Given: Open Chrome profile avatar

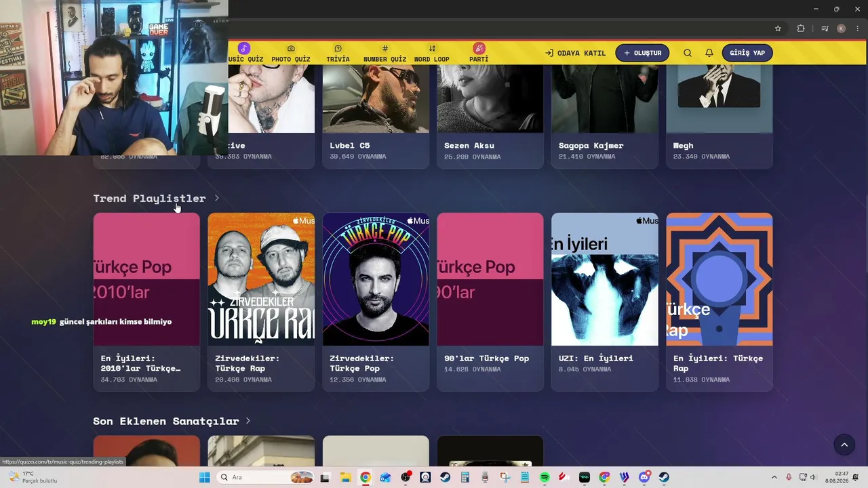Looking at the screenshot, I should click(842, 28).
